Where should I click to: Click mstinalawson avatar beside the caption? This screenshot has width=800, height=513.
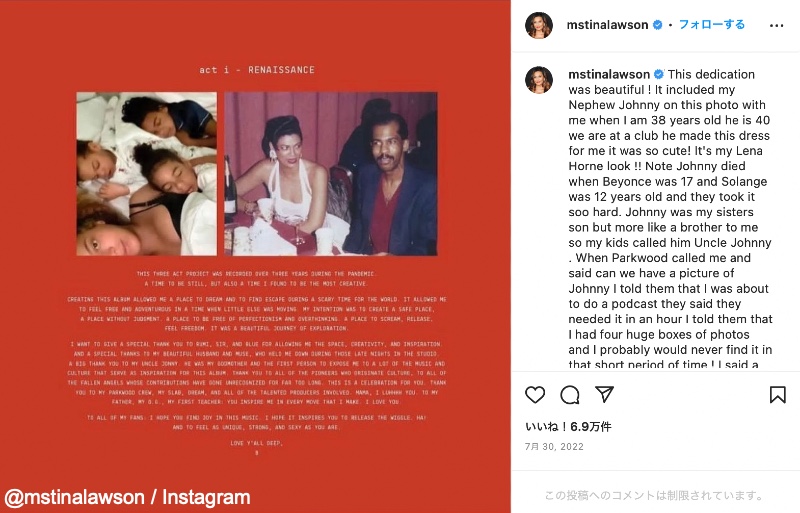click(539, 80)
